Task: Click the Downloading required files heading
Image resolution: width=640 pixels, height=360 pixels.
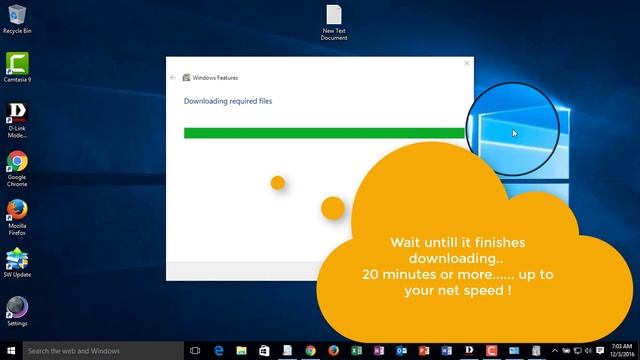Action: click(x=228, y=101)
